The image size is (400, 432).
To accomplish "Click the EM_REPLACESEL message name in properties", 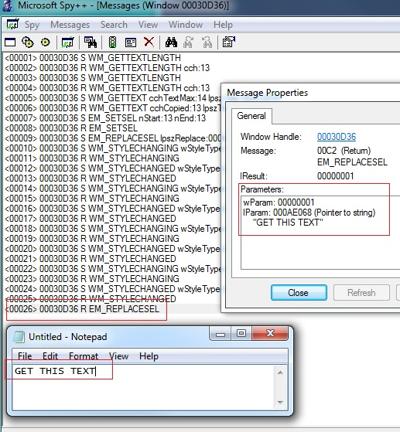I will coord(352,162).
